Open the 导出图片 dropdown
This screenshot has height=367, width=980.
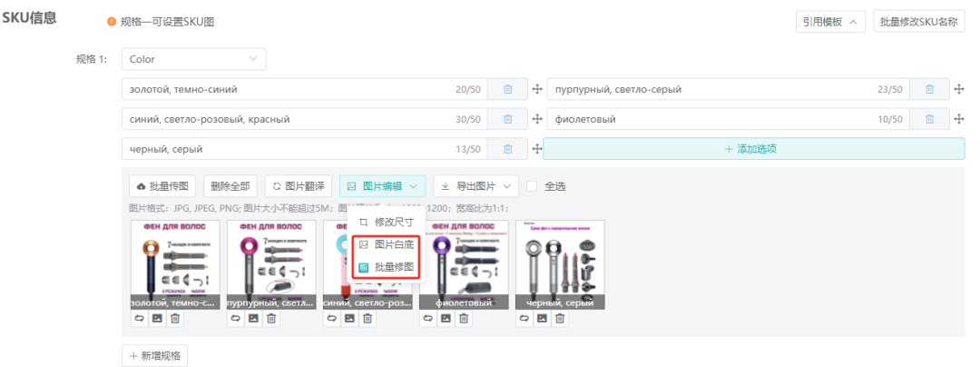475,185
